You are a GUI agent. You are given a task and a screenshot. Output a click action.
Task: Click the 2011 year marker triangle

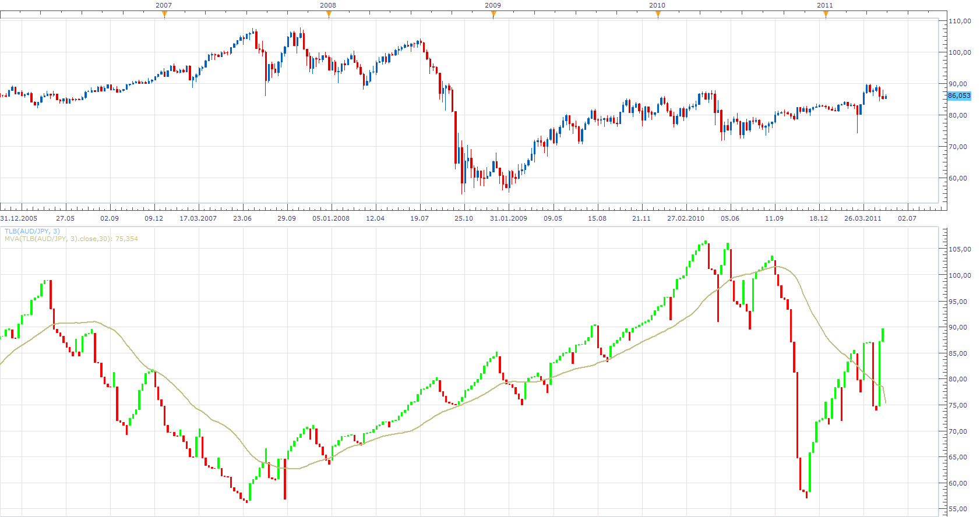pos(826,15)
